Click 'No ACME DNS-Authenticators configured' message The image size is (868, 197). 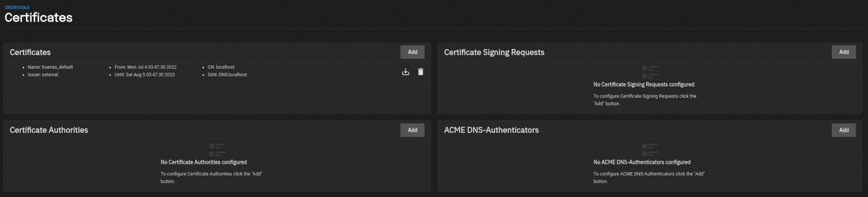642,162
